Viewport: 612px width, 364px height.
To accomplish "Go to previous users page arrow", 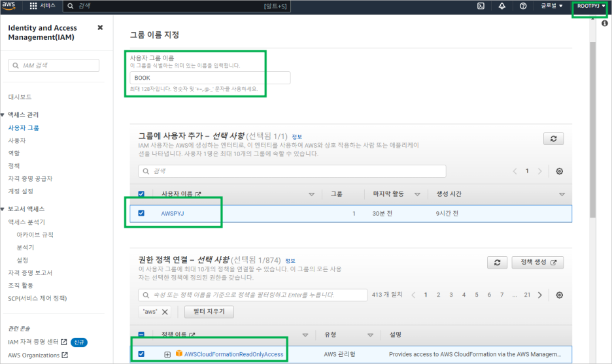I will tap(515, 171).
